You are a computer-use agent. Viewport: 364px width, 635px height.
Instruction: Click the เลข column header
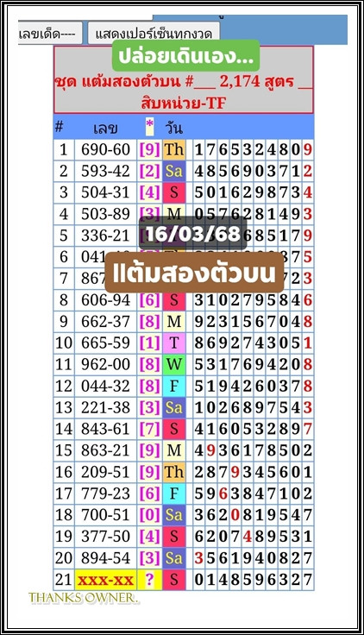click(106, 129)
